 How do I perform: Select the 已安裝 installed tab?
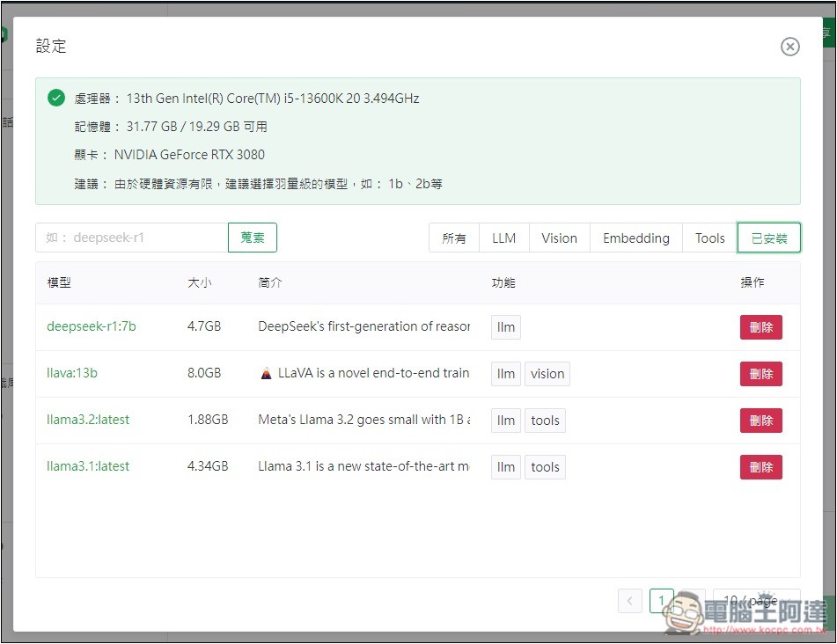(768, 238)
